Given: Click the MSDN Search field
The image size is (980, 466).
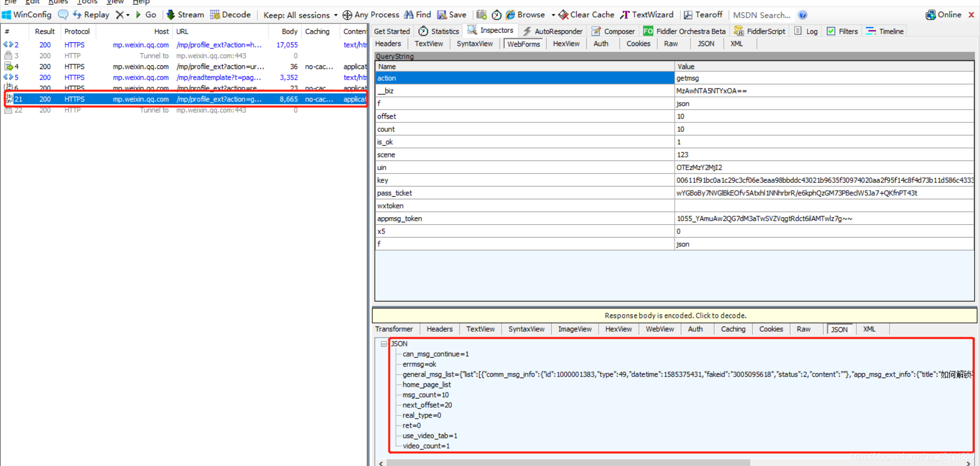Looking at the screenshot, I should point(762,15).
